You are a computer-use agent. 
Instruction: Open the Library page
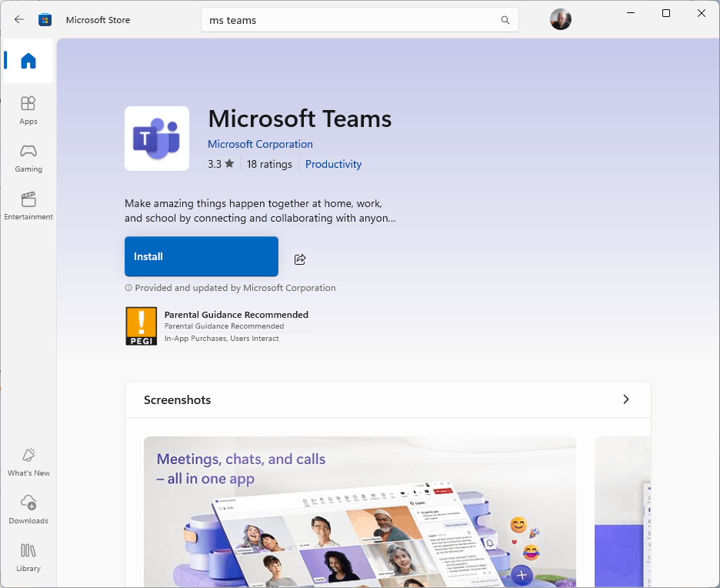pos(28,558)
